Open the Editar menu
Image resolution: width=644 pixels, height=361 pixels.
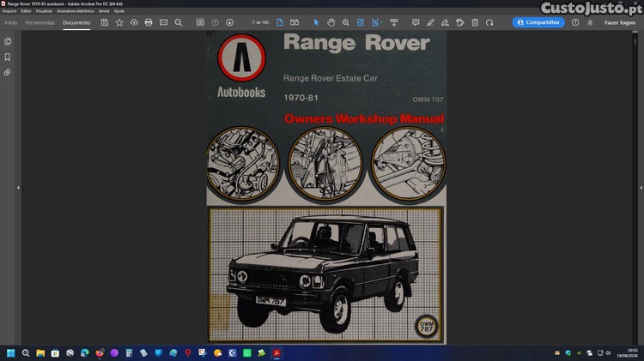point(26,11)
